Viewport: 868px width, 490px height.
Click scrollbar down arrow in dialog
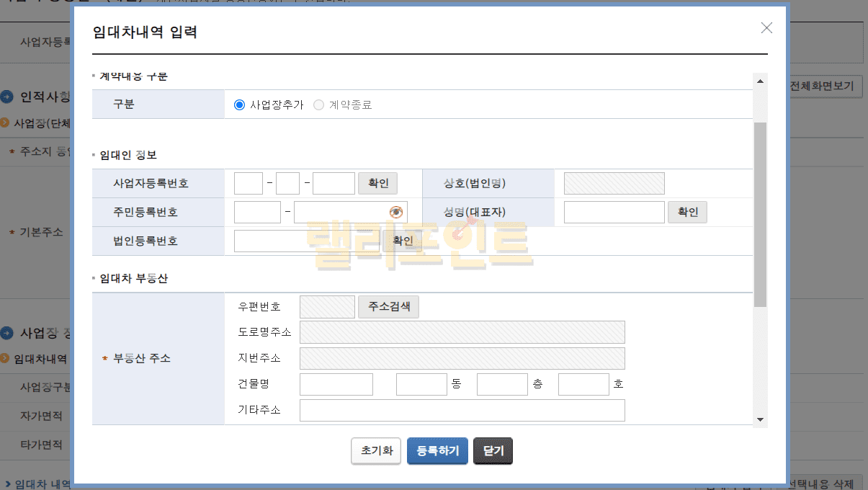(760, 420)
